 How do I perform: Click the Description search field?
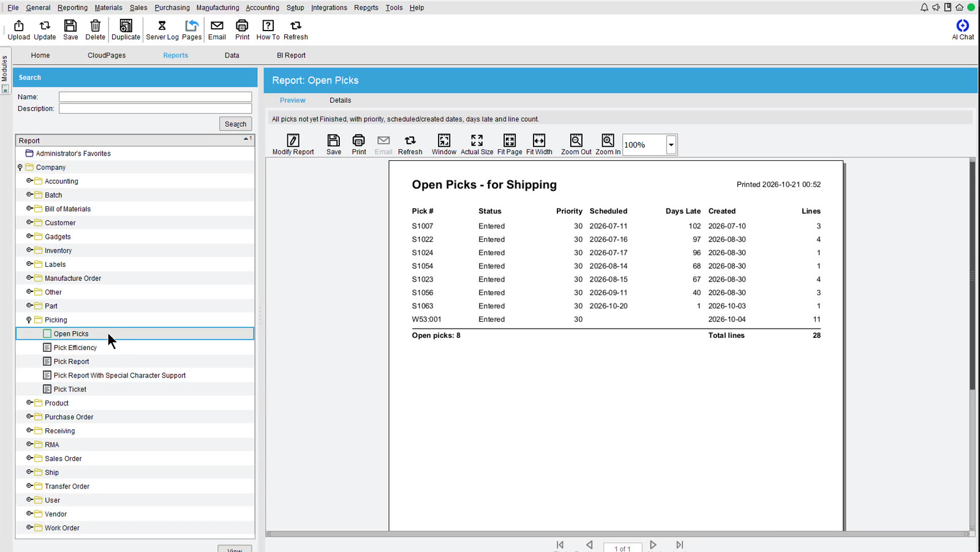[155, 108]
